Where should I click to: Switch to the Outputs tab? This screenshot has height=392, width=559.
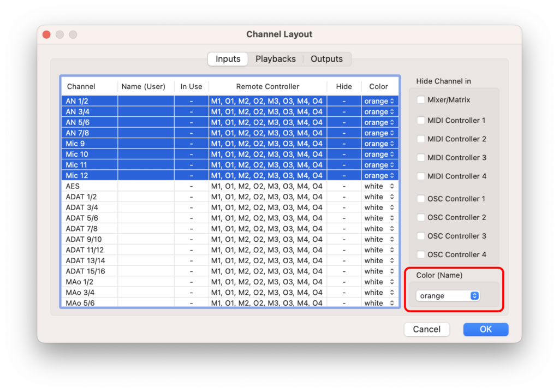(x=326, y=59)
